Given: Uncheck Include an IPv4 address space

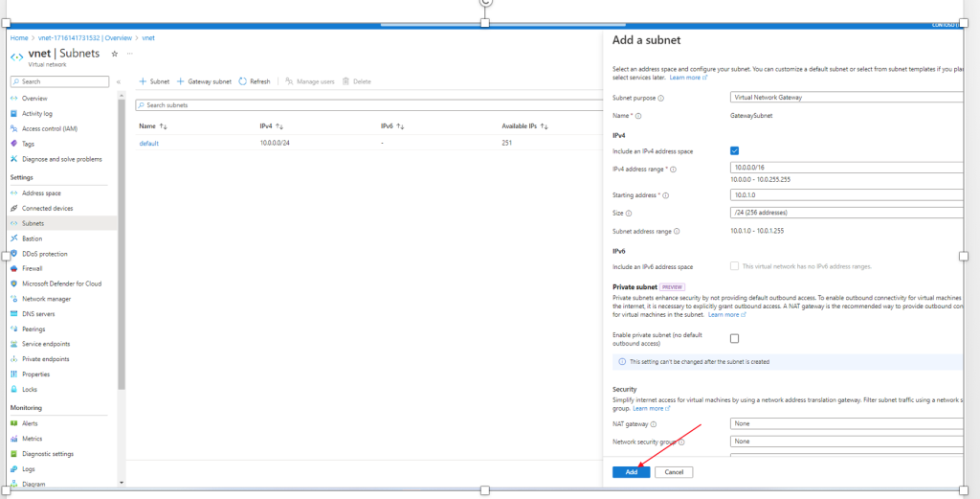Looking at the screenshot, I should coord(734,150).
